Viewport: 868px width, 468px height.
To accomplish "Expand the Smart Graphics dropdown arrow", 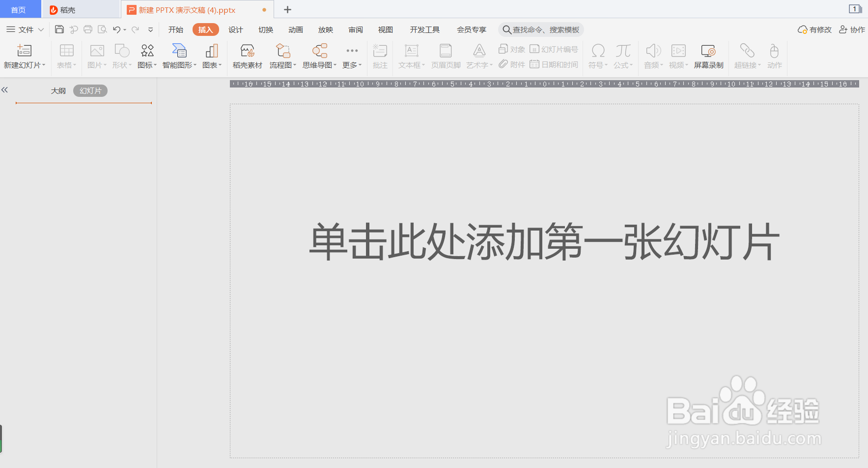I will (x=195, y=65).
